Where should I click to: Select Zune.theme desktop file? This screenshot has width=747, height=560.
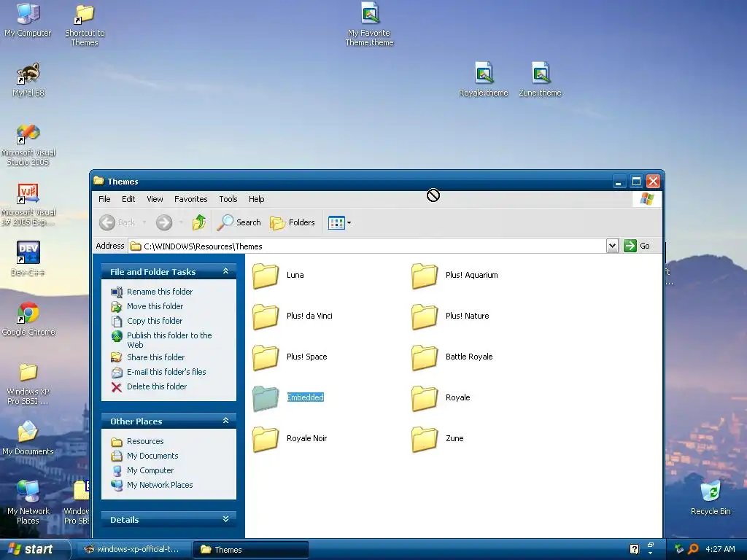point(541,79)
